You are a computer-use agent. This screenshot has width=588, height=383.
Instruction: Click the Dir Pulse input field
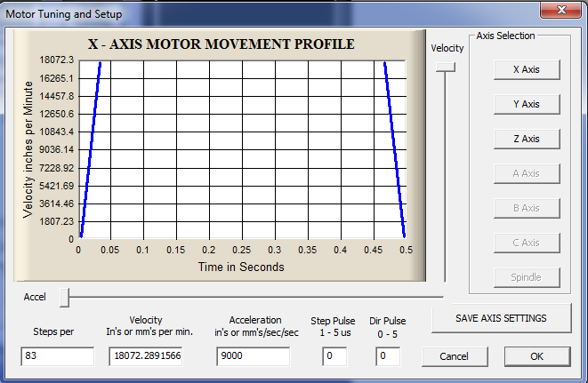pyautogui.click(x=388, y=356)
